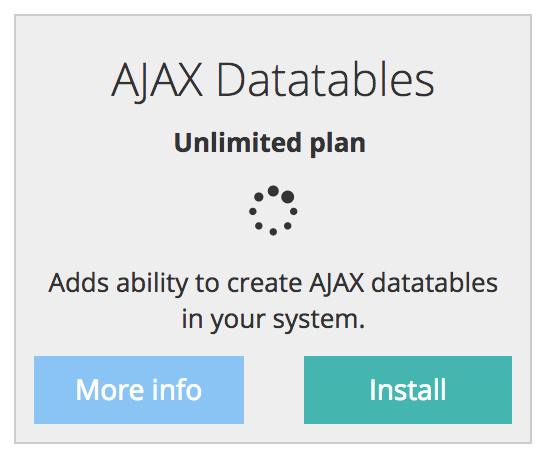Screen dimensions: 550x460
Task: Click the center of the loading circle
Action: click(273, 211)
